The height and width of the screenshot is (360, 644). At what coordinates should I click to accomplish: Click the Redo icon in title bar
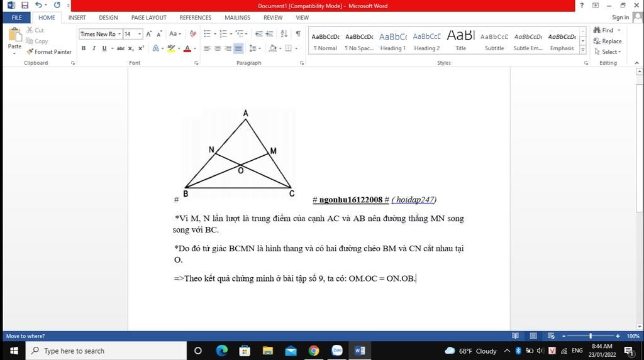57,5
